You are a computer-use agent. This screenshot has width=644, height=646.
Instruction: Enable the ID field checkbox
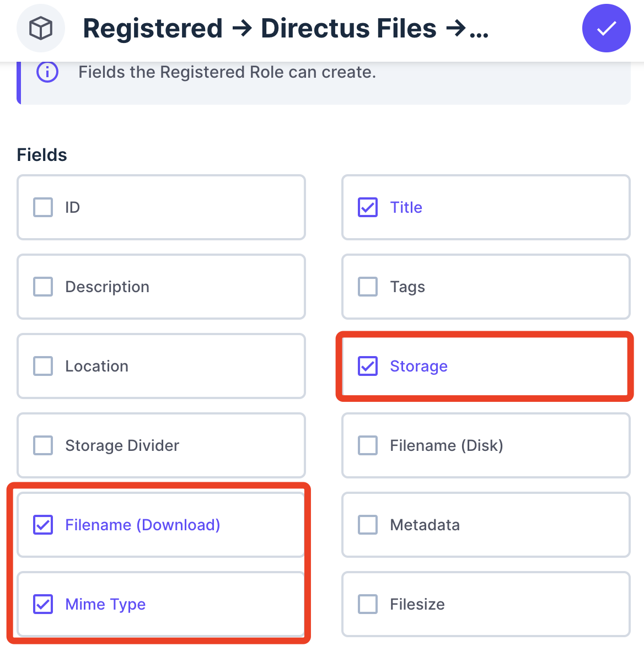42,207
